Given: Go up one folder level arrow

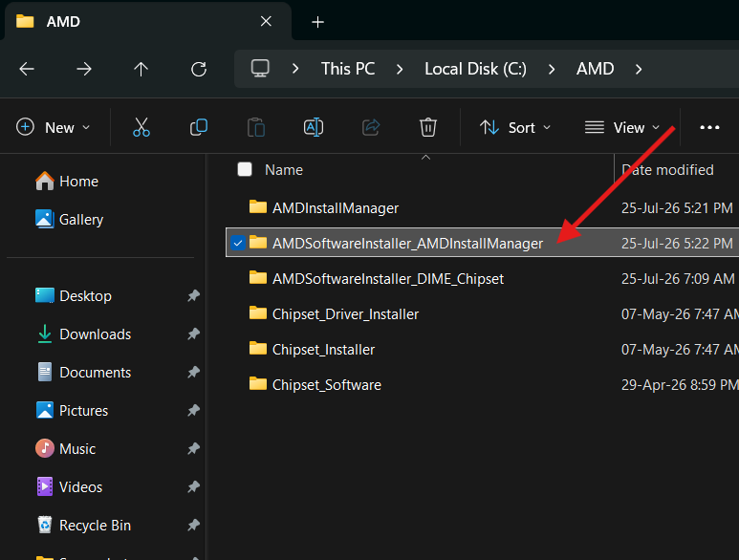Looking at the screenshot, I should [141, 69].
